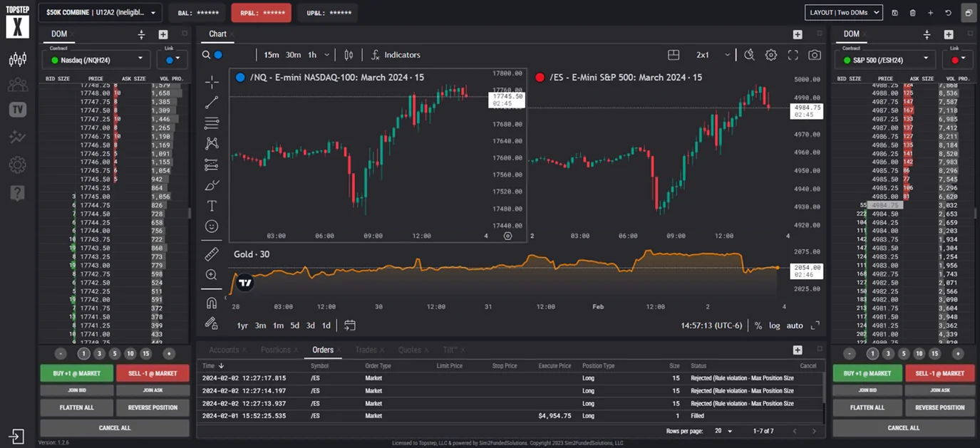
Task: Toggle percent scale on chart
Action: click(758, 325)
